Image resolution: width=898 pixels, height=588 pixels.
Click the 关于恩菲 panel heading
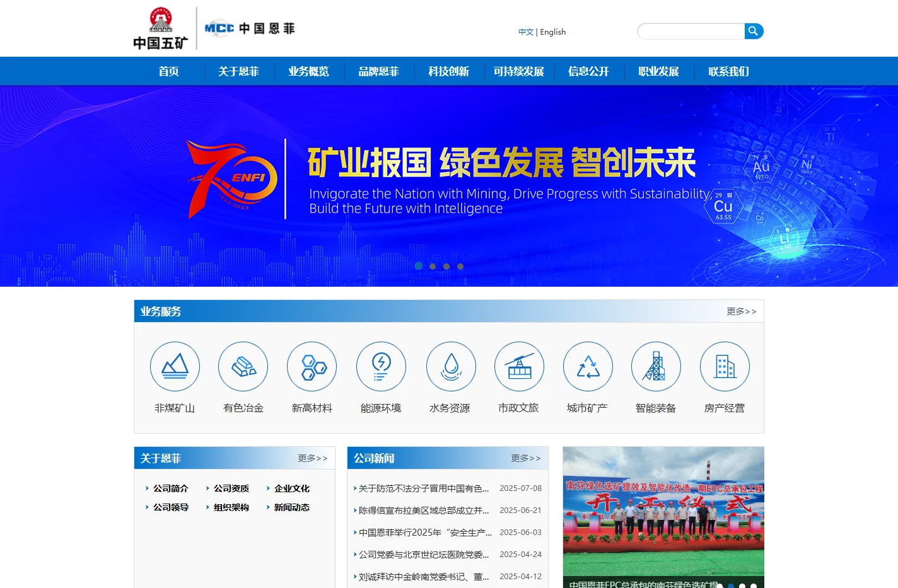click(161, 458)
